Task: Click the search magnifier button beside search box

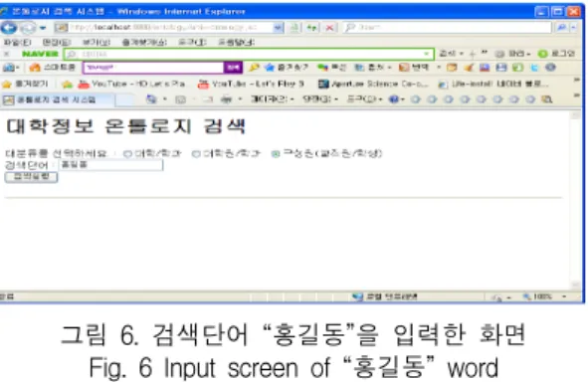Action: [x=561, y=28]
